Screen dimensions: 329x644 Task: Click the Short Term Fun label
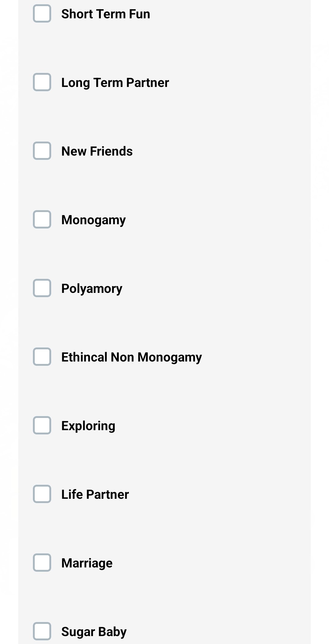tap(105, 14)
